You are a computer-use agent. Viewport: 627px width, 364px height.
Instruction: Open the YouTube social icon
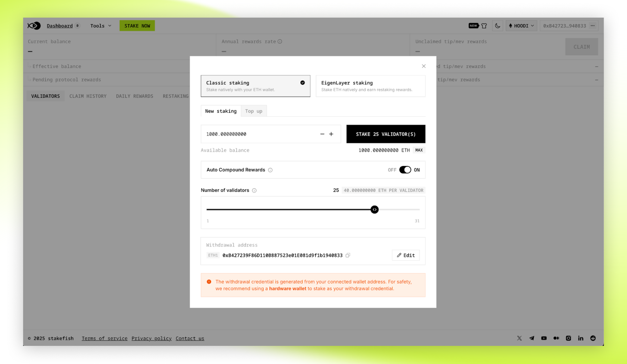(544, 338)
